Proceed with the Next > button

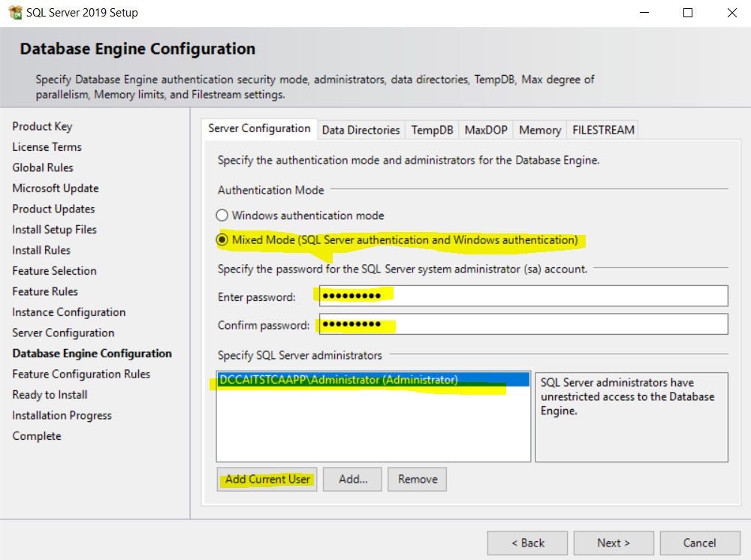[x=614, y=543]
